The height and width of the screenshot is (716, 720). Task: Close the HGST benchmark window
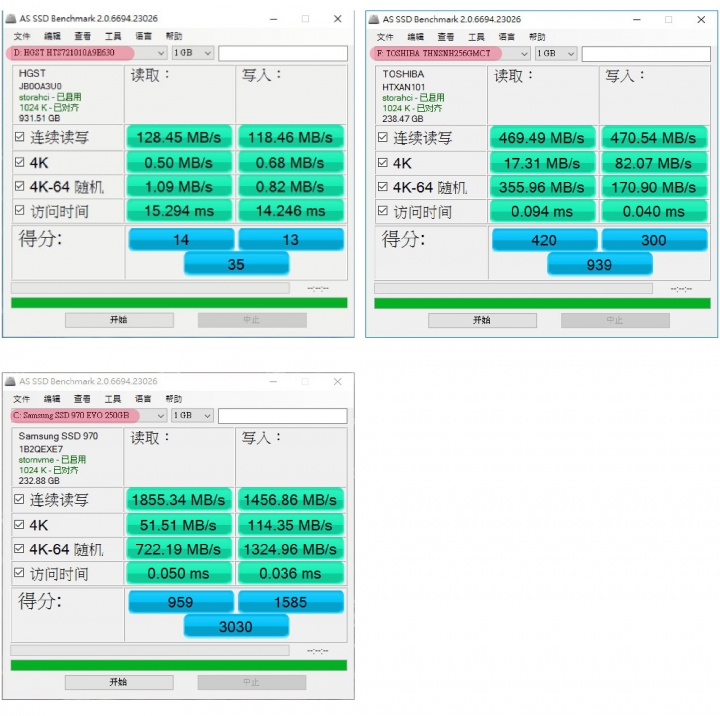pyautogui.click(x=338, y=19)
